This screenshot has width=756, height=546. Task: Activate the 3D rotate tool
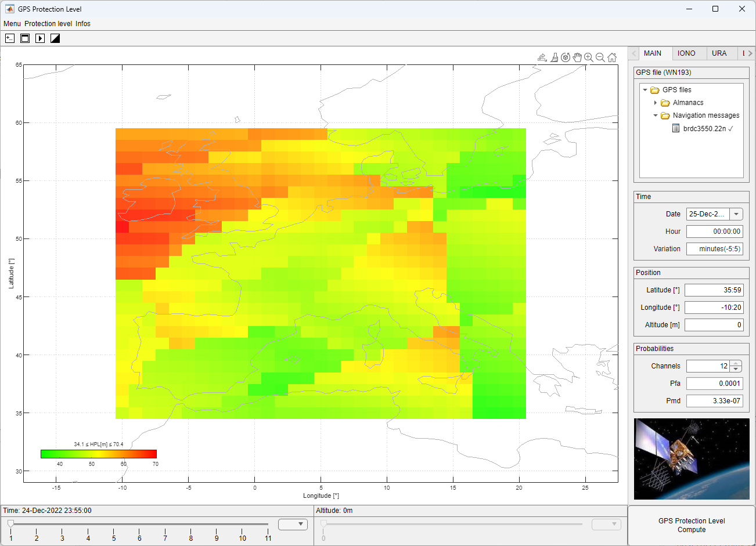(566, 57)
